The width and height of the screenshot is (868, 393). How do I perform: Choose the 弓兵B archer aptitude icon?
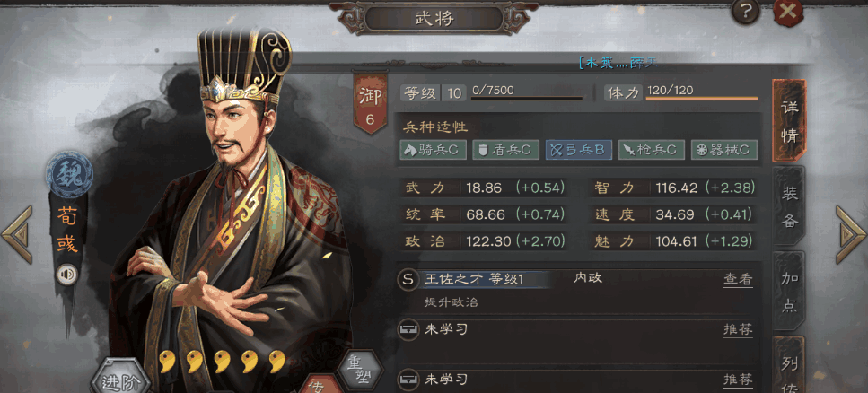578,150
